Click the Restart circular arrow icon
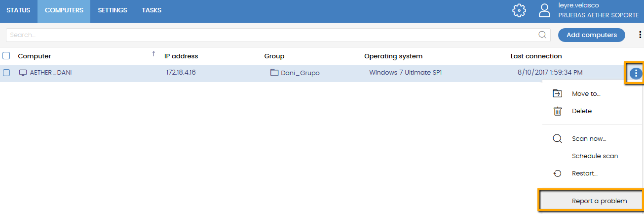The width and height of the screenshot is (644, 214). (x=557, y=173)
